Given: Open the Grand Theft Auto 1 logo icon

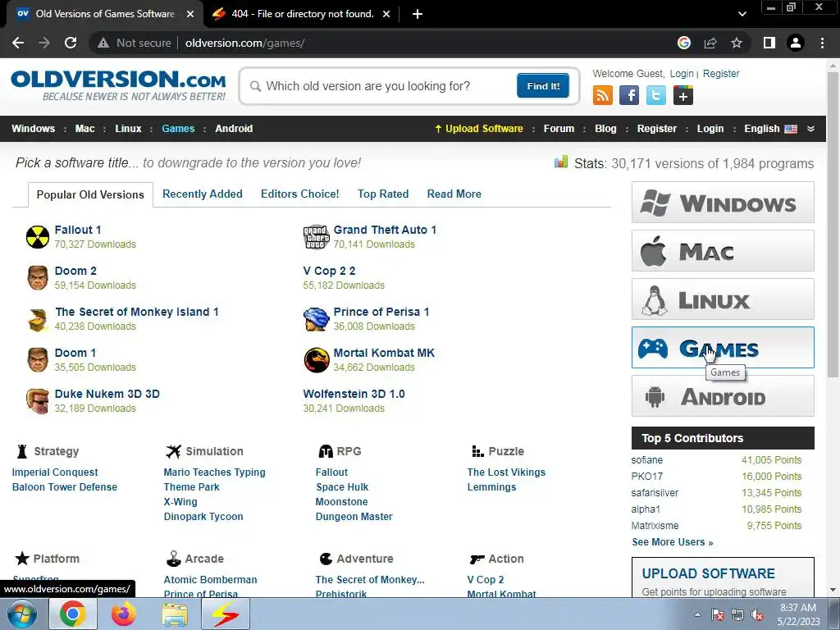Looking at the screenshot, I should [x=316, y=237].
